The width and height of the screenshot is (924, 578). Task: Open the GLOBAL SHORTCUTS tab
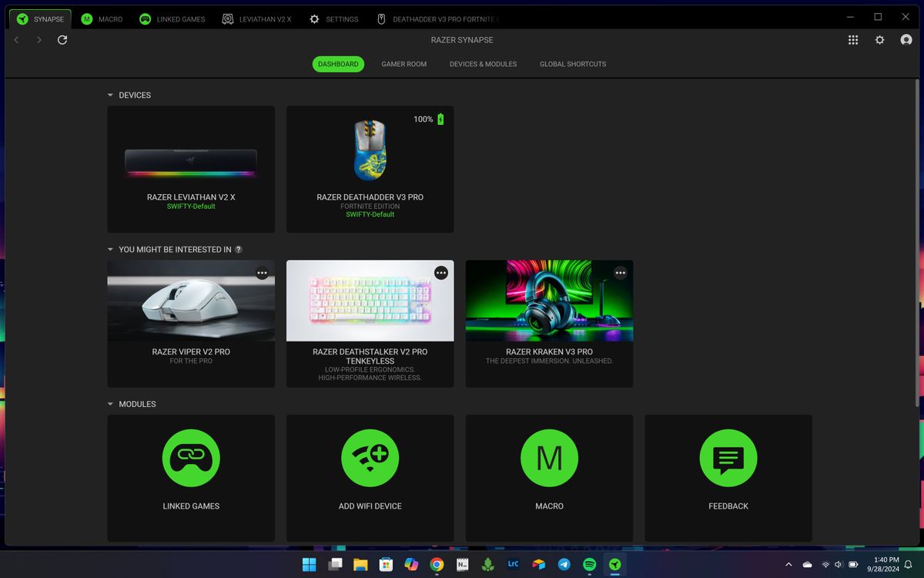tap(572, 64)
